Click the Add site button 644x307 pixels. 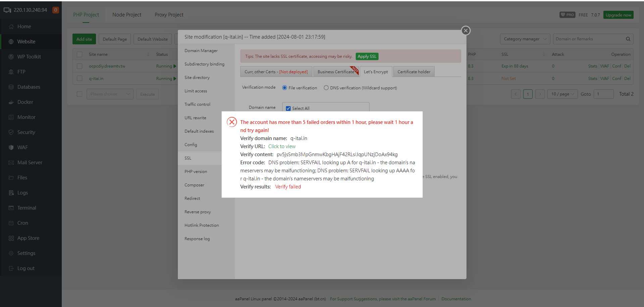(x=84, y=39)
